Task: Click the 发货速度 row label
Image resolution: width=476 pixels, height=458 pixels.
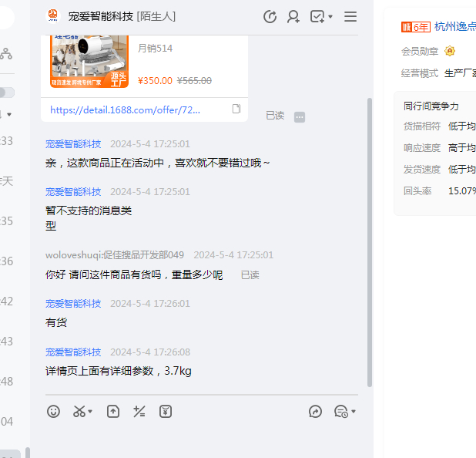Action: click(x=421, y=170)
